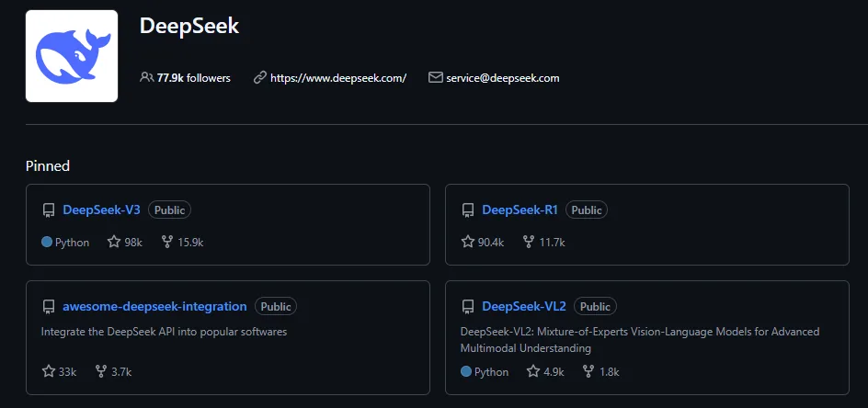View the 98k stargazers of DeepSeek-V3
Viewport: 868px width, 408px height.
(x=133, y=243)
